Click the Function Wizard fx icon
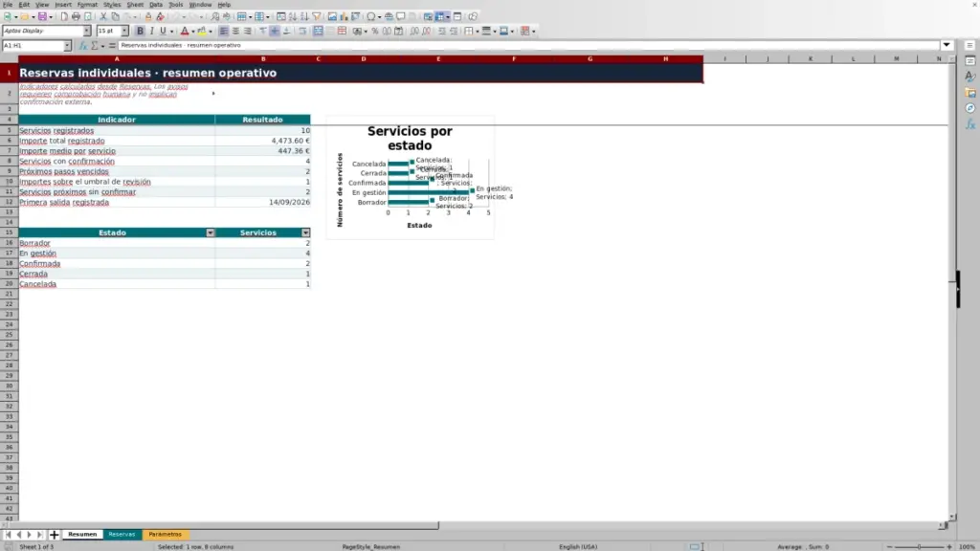The height and width of the screenshot is (551, 980). click(82, 46)
